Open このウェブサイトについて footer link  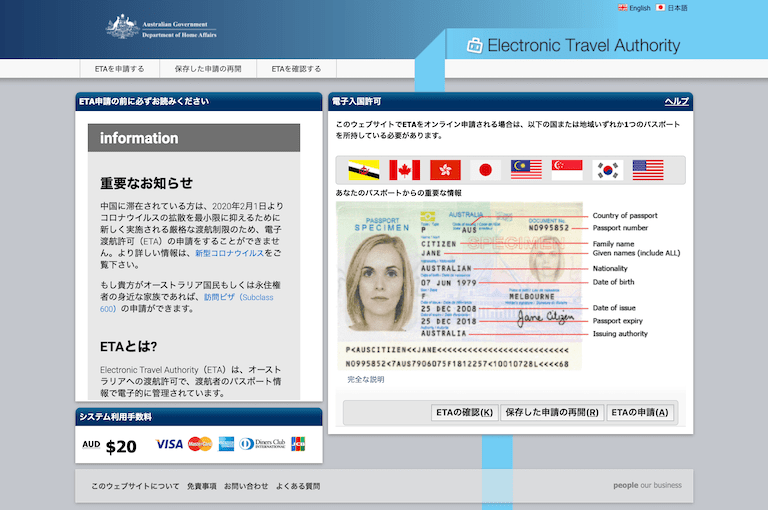tap(135, 486)
